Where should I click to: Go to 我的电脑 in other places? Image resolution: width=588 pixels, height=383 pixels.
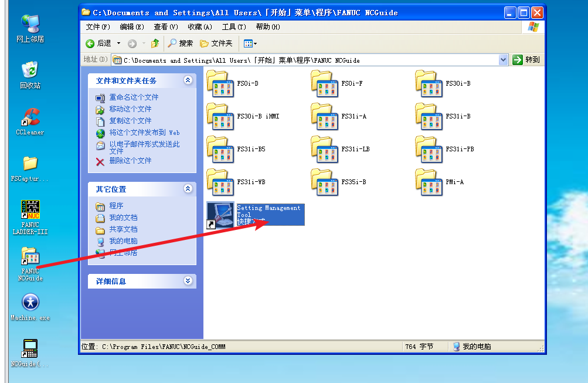coord(123,241)
